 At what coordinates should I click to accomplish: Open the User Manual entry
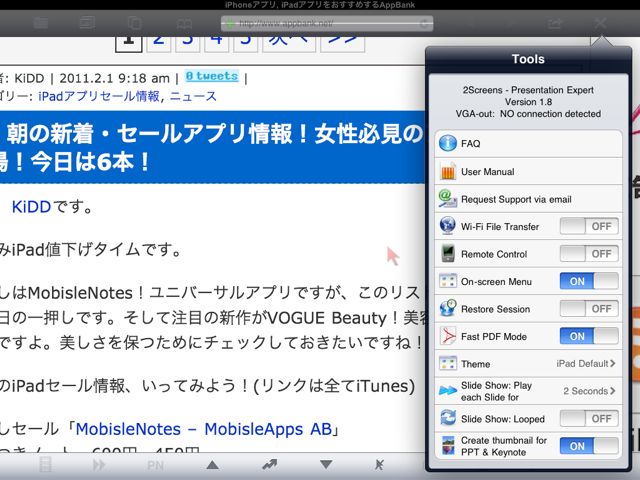point(529,171)
